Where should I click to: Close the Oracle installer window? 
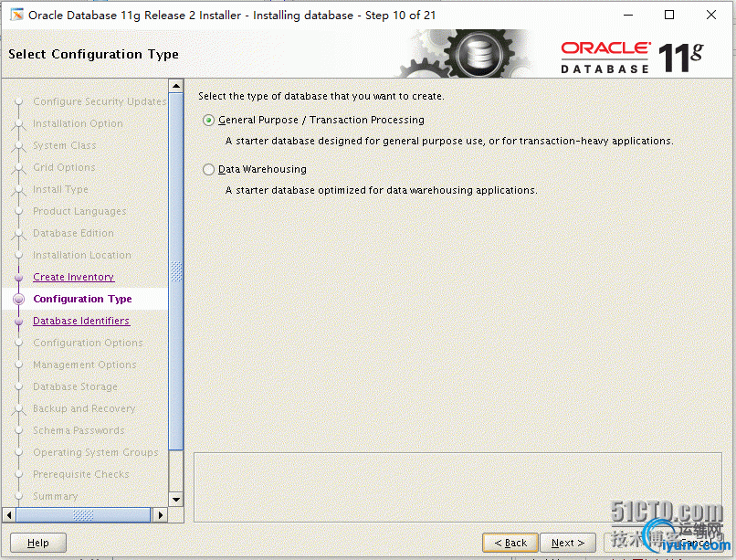711,15
